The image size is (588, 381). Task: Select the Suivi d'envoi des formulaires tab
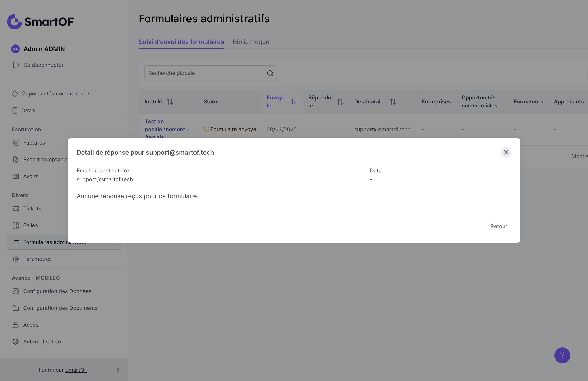pos(181,42)
